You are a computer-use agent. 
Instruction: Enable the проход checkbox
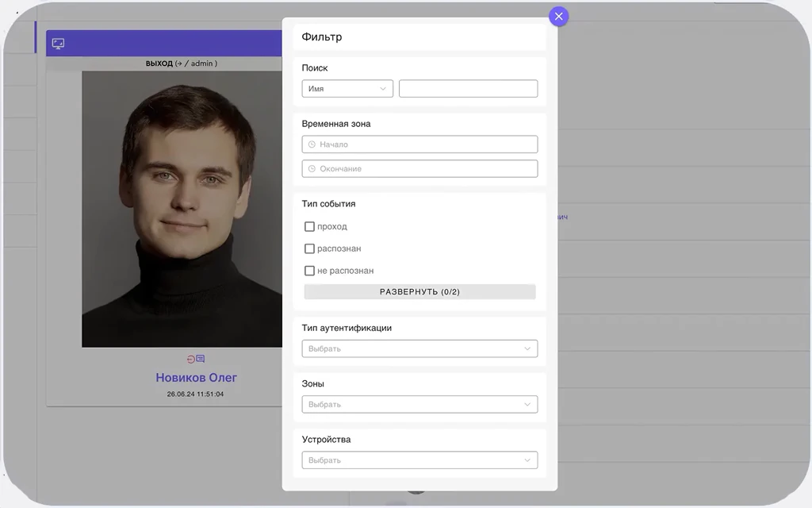pyautogui.click(x=309, y=226)
